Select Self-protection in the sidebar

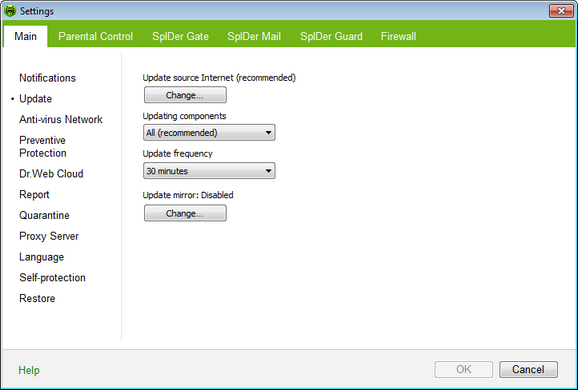52,278
